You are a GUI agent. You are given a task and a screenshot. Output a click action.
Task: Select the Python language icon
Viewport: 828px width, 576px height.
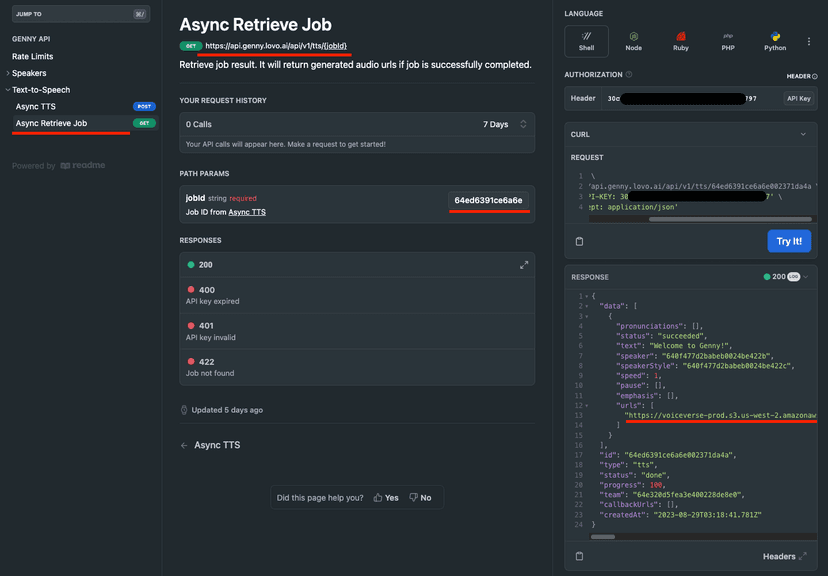click(x=774, y=41)
